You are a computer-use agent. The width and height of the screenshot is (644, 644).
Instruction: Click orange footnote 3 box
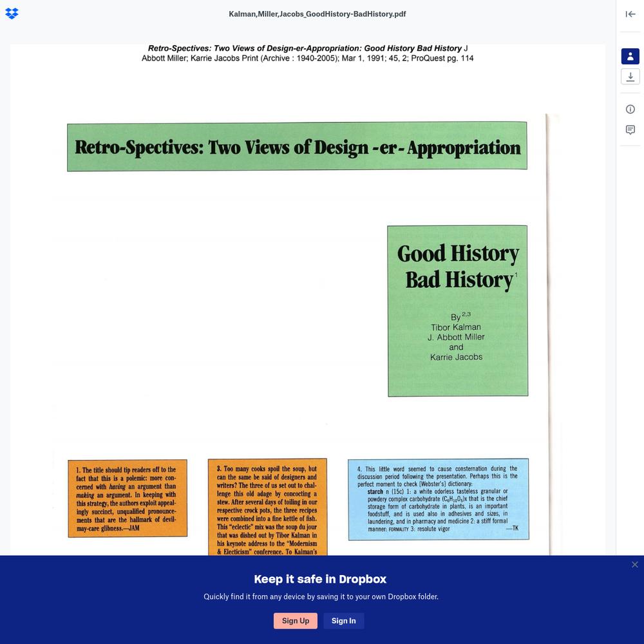pyautogui.click(x=267, y=507)
